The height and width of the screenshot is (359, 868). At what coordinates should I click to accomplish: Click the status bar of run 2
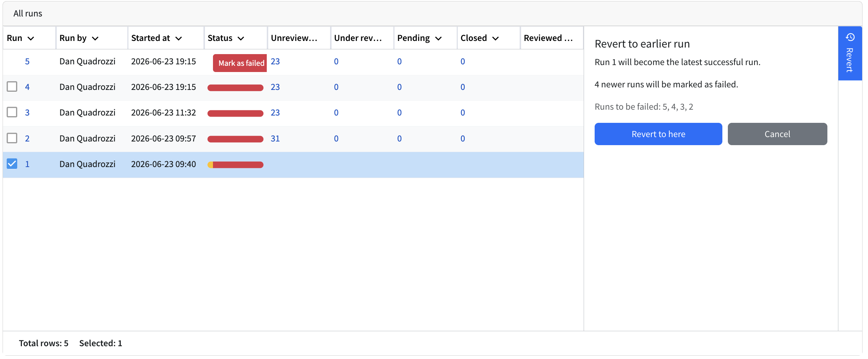click(x=235, y=139)
